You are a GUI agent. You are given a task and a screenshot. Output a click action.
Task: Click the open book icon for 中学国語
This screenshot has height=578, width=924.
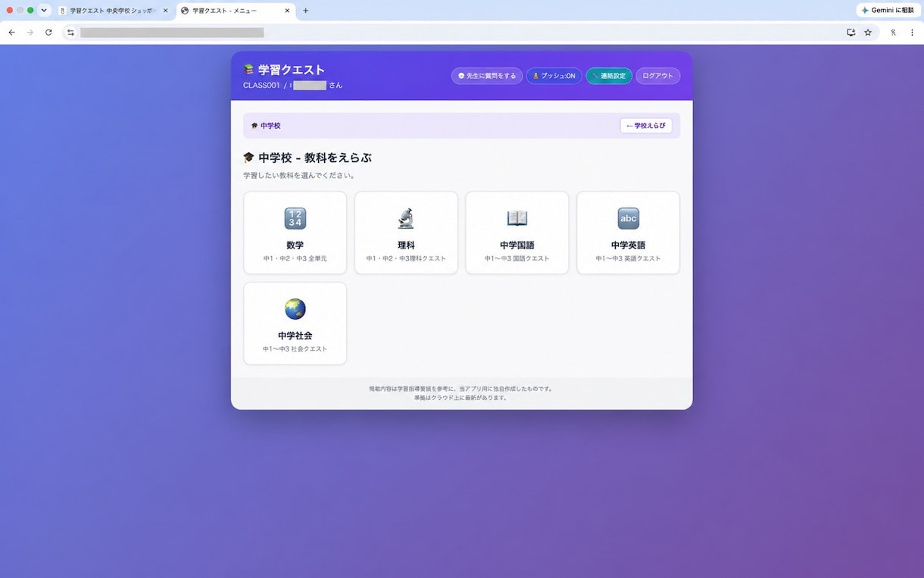517,218
